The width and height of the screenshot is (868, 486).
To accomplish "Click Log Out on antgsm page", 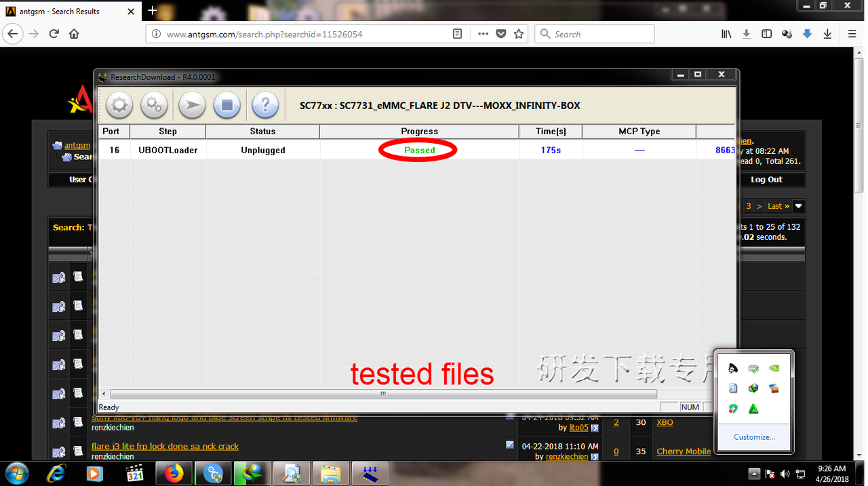I will tap(766, 180).
